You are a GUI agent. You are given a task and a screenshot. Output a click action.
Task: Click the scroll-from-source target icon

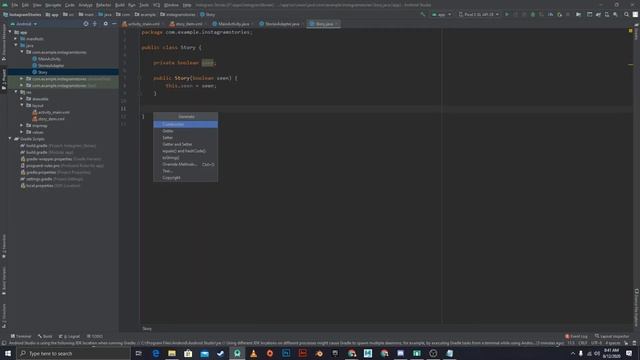pos(86,24)
